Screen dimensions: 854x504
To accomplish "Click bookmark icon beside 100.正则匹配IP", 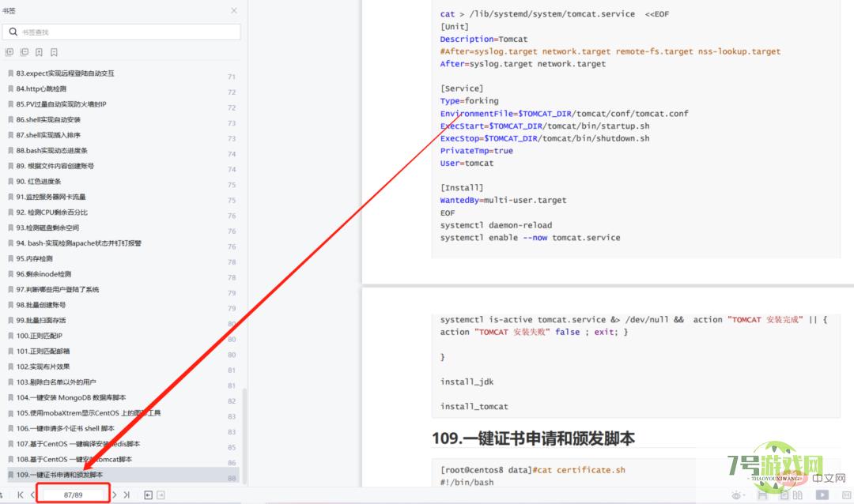I will 10,336.
